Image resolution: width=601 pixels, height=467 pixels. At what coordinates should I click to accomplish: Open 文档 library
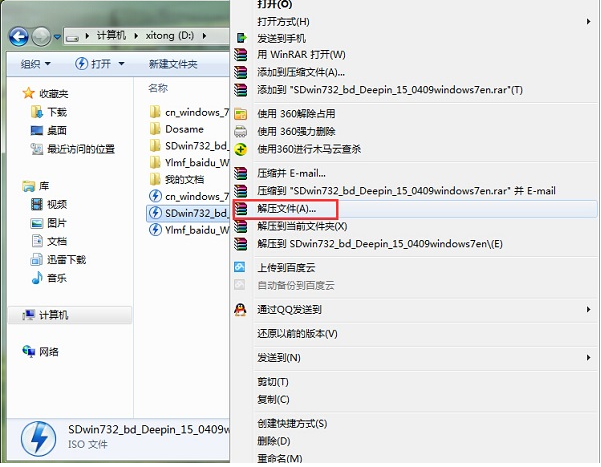tap(49, 241)
